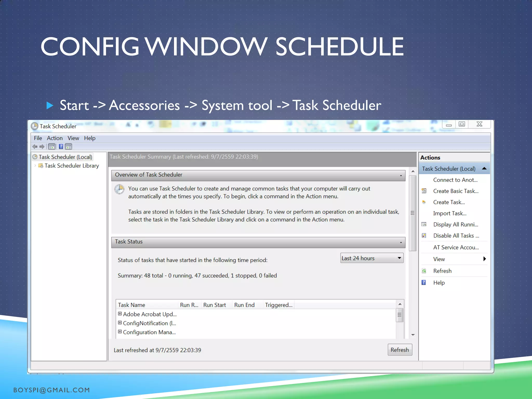The image size is (532, 399).
Task: Open the View menu
Action: coord(73,138)
